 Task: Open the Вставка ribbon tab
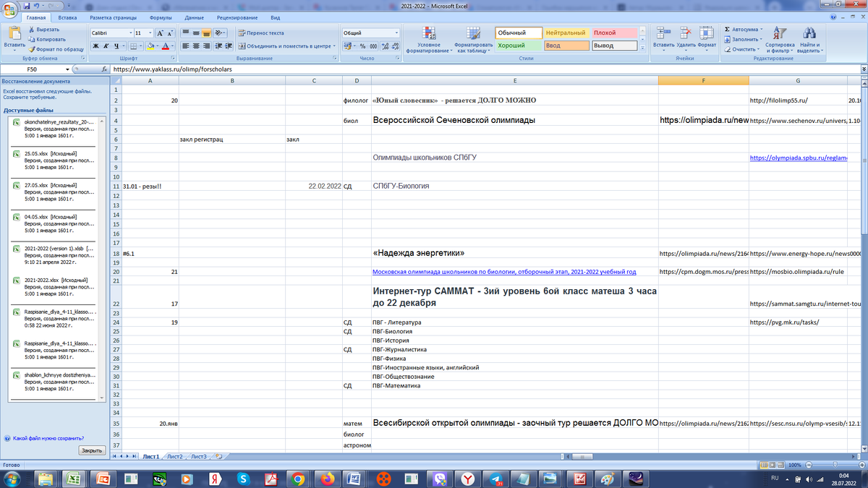(x=68, y=17)
